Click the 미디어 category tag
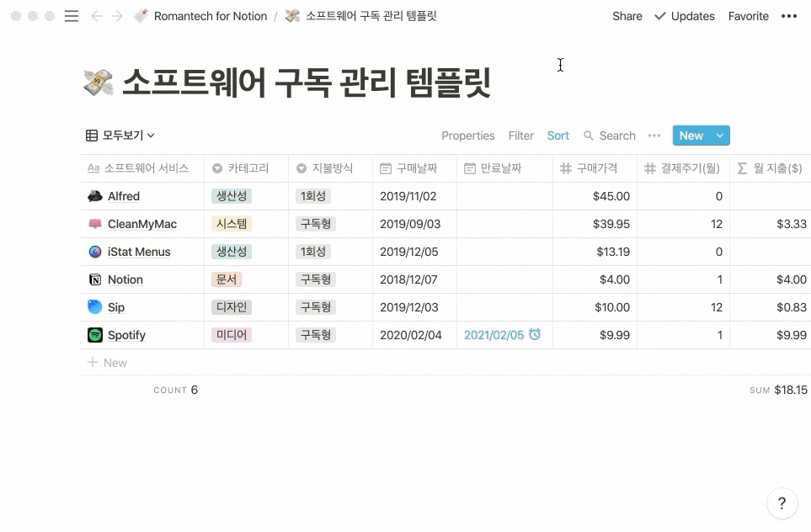 (232, 335)
